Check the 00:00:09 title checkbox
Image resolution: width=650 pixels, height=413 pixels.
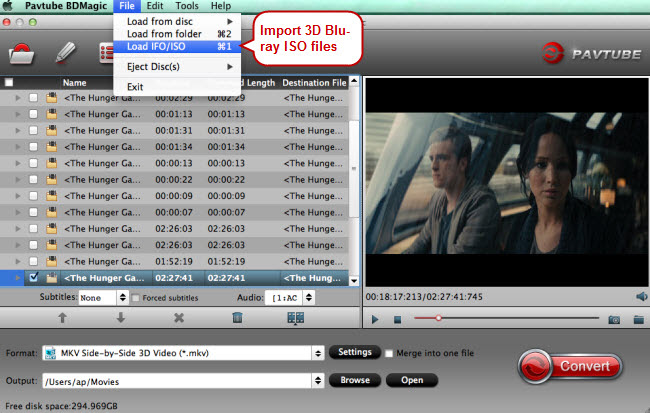[33, 196]
